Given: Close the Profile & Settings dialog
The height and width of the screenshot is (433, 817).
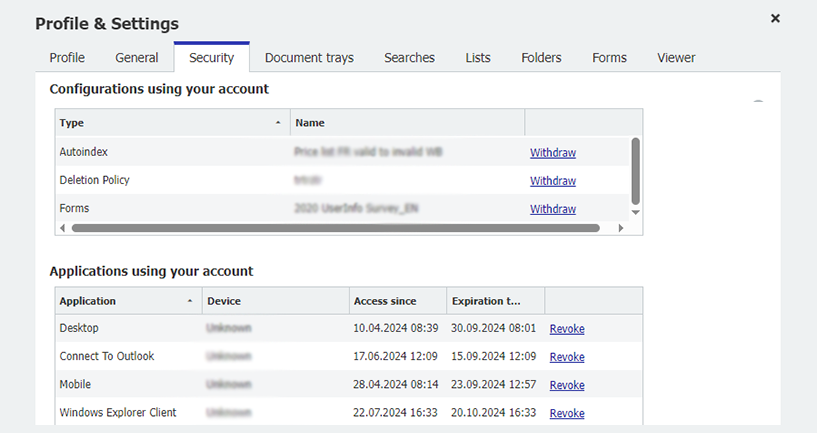Looking at the screenshot, I should coord(775,18).
